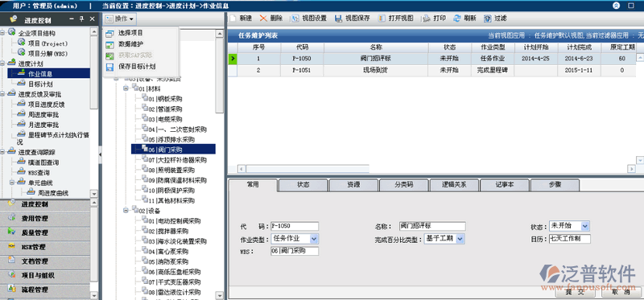Open the 操作 dropdown menu
The image size is (644, 300).
pyautogui.click(x=119, y=18)
